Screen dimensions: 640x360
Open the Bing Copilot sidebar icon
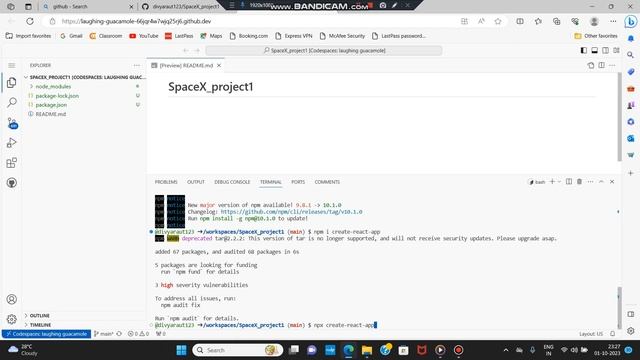tap(631, 21)
